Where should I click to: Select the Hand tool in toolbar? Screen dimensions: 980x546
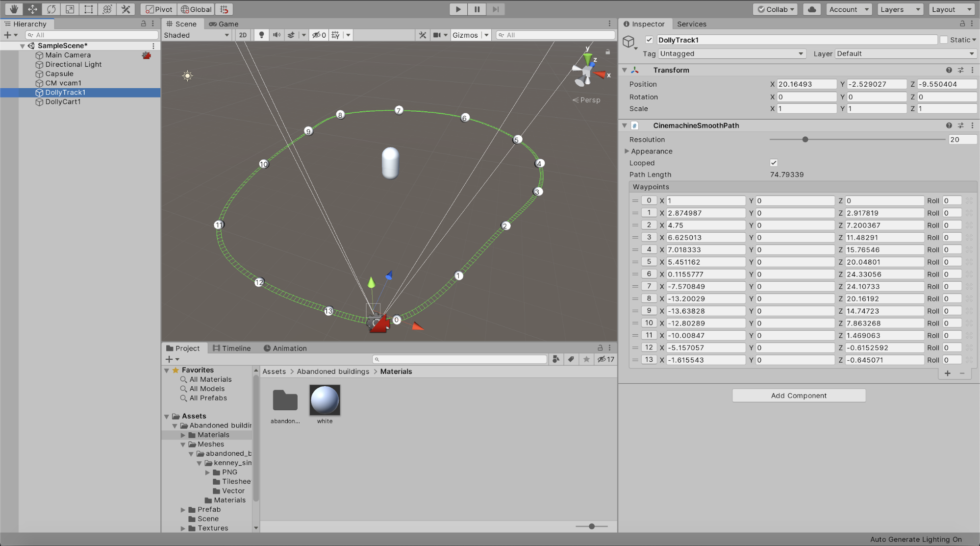(14, 9)
